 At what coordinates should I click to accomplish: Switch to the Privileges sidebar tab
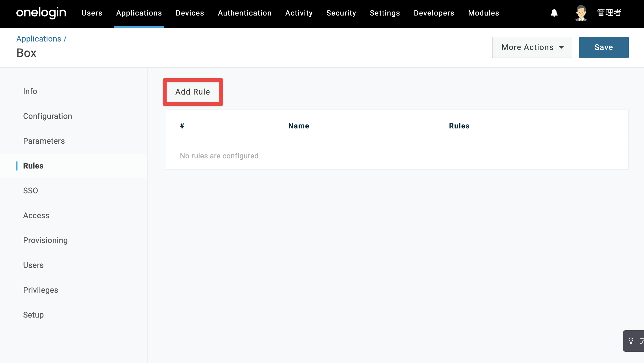pos(41,290)
